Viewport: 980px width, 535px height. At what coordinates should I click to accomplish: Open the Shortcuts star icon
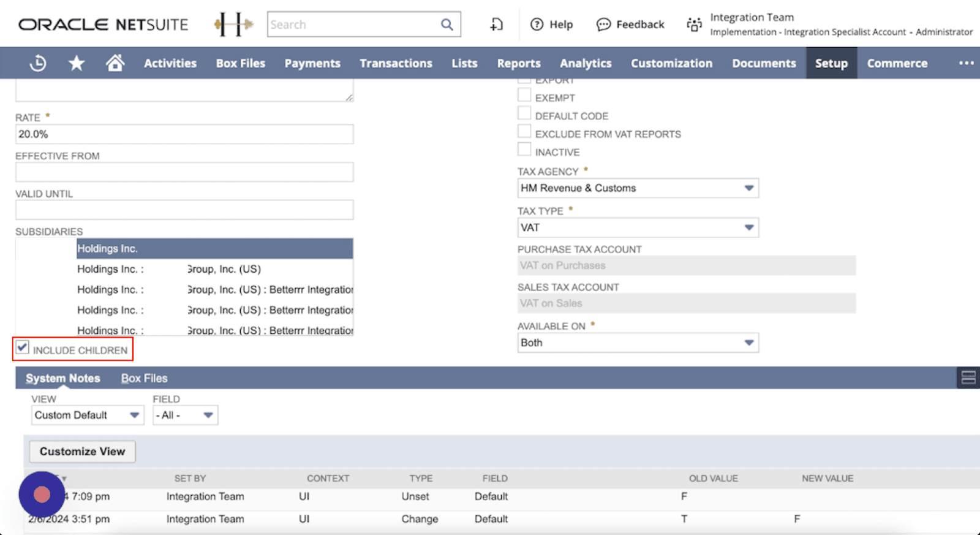click(x=77, y=63)
